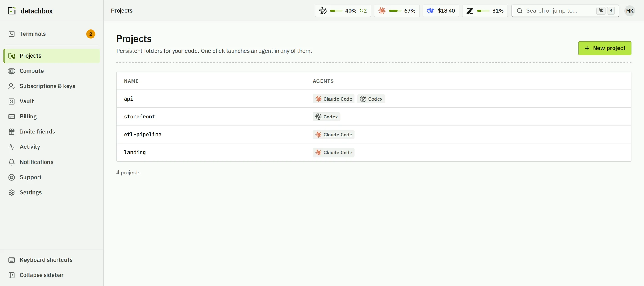644x286 pixels.
Task: Open the Vault page
Action: pyautogui.click(x=52, y=101)
